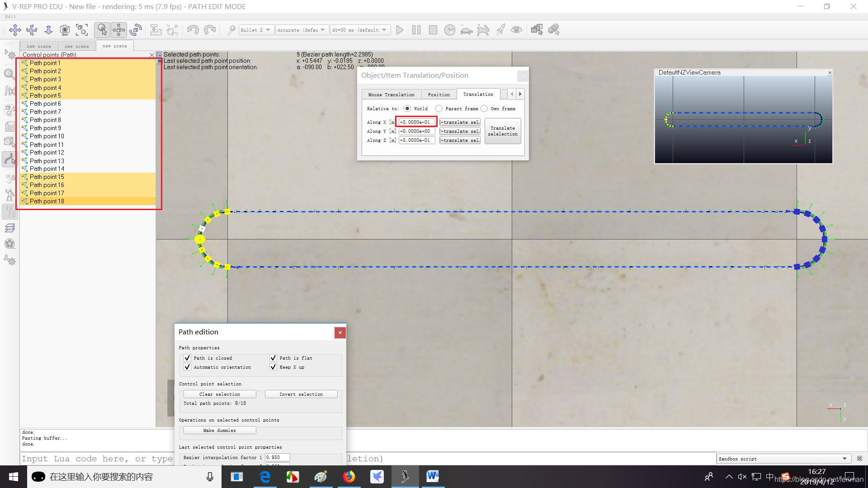Viewport: 868px width, 488px height.
Task: Click the Invert selection button
Action: (x=301, y=394)
